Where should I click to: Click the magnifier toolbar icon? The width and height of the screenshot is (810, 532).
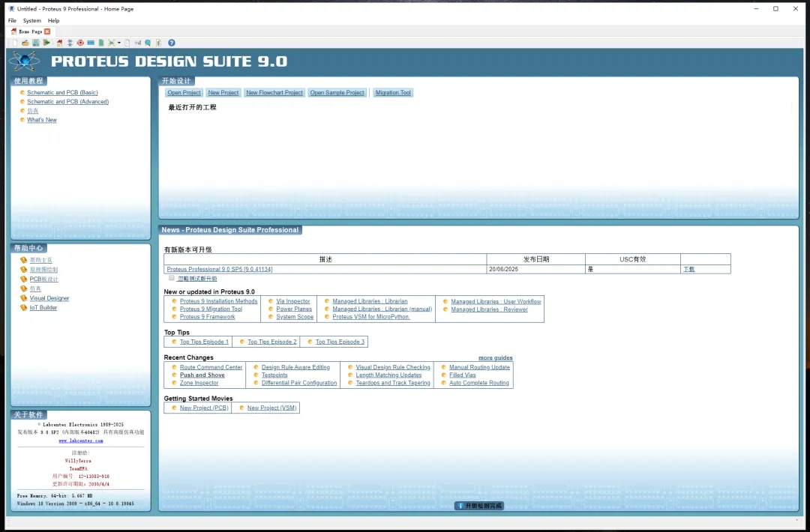point(148,43)
